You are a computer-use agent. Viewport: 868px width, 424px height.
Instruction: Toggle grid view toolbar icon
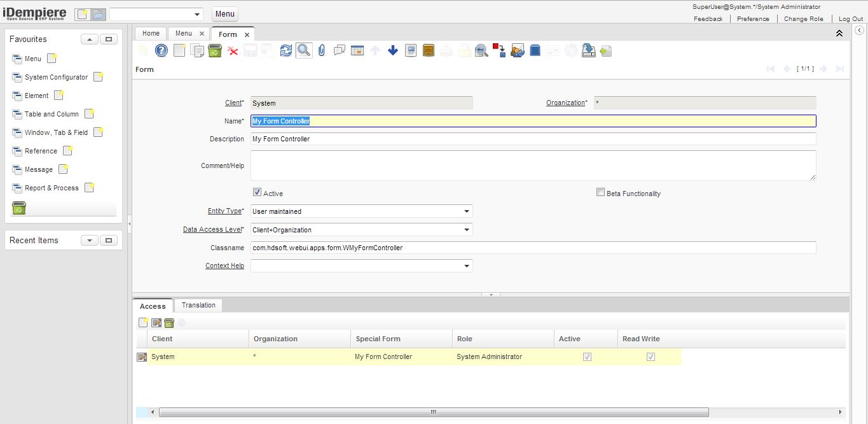(x=357, y=50)
